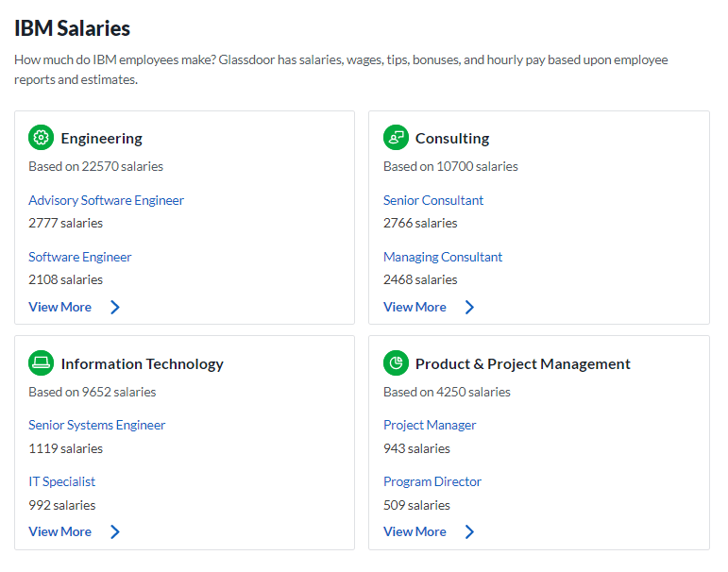Open the IT Specialist salary link

[61, 481]
